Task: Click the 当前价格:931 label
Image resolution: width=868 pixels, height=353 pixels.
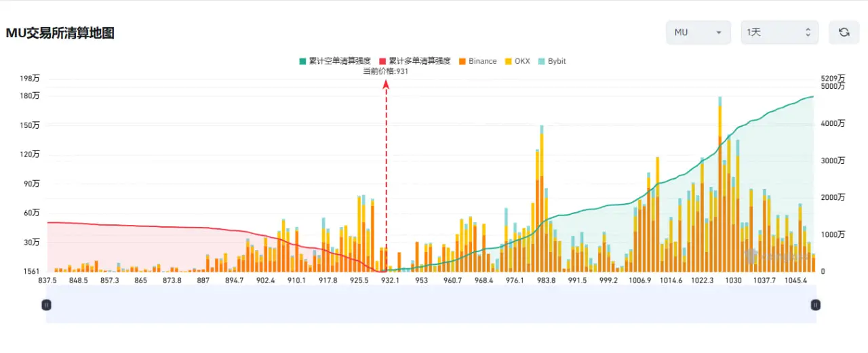Action: (385, 70)
